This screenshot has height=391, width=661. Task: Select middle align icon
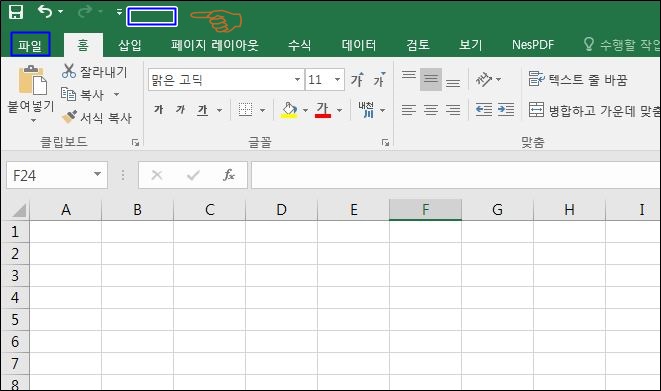pyautogui.click(x=431, y=79)
